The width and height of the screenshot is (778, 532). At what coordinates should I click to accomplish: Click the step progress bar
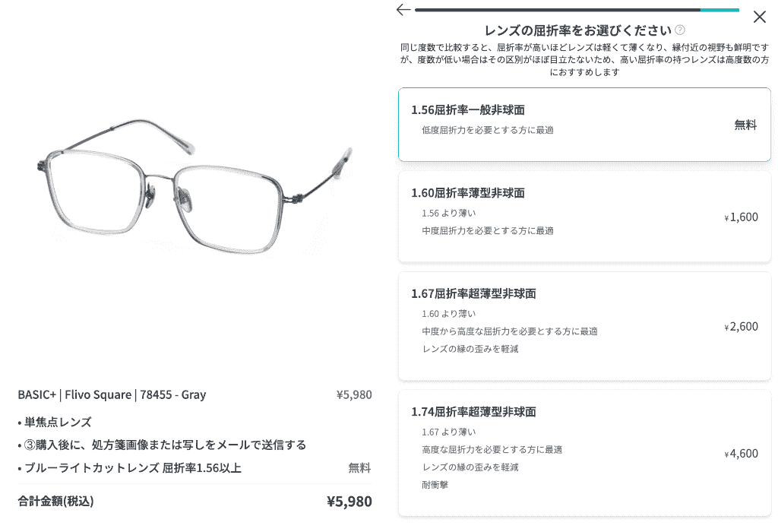click(x=577, y=10)
